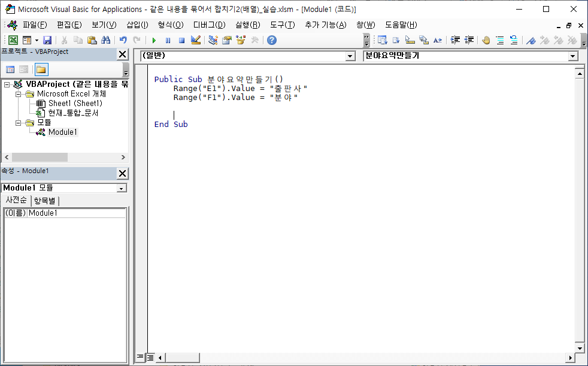Toggle bookmark with the blue flag icon

[531, 40]
